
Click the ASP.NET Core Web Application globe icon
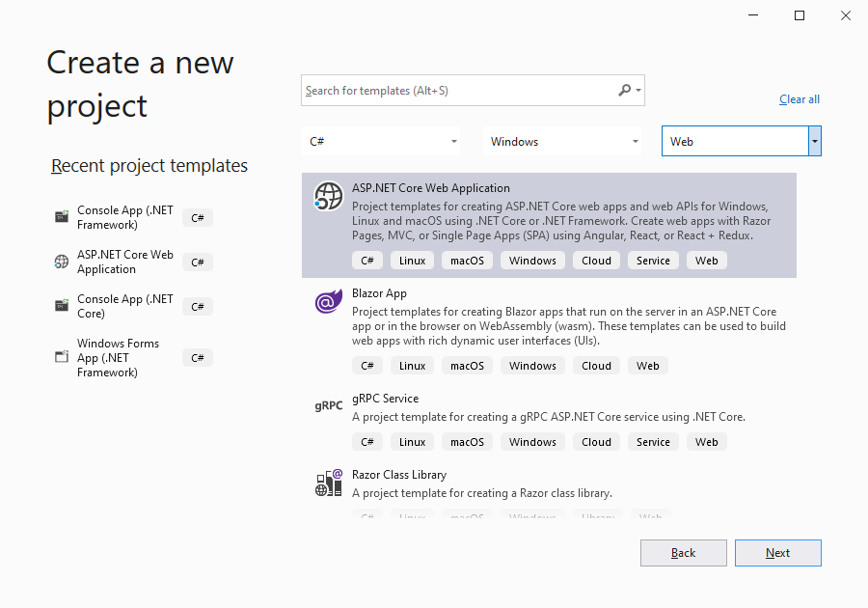point(329,197)
